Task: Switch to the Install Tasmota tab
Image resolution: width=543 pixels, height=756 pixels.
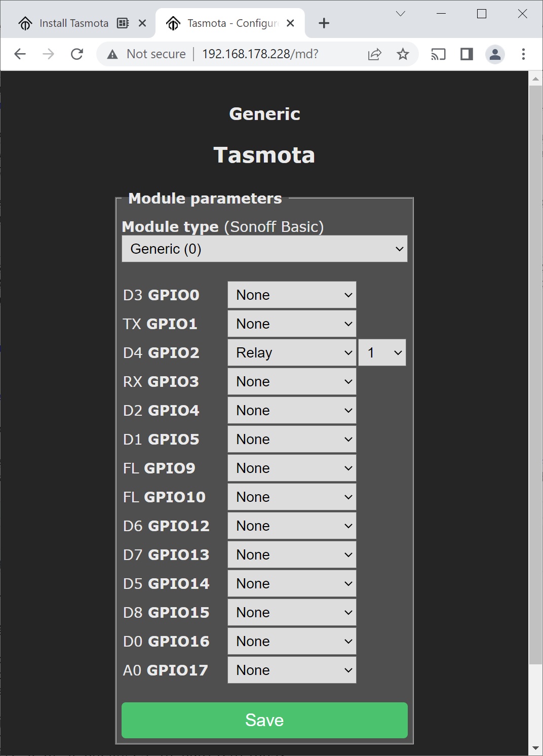Action: [73, 23]
